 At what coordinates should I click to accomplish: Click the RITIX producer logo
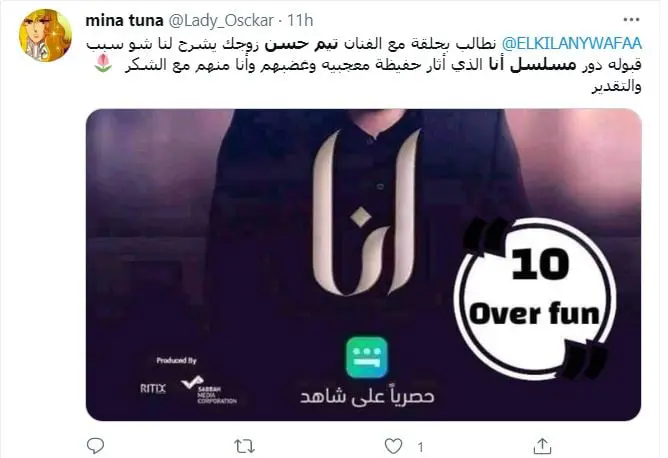pos(153,389)
